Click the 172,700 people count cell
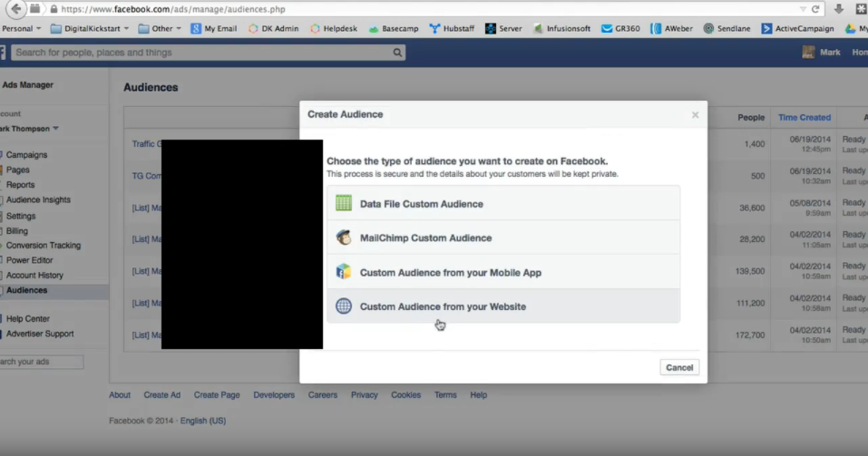 pyautogui.click(x=749, y=335)
